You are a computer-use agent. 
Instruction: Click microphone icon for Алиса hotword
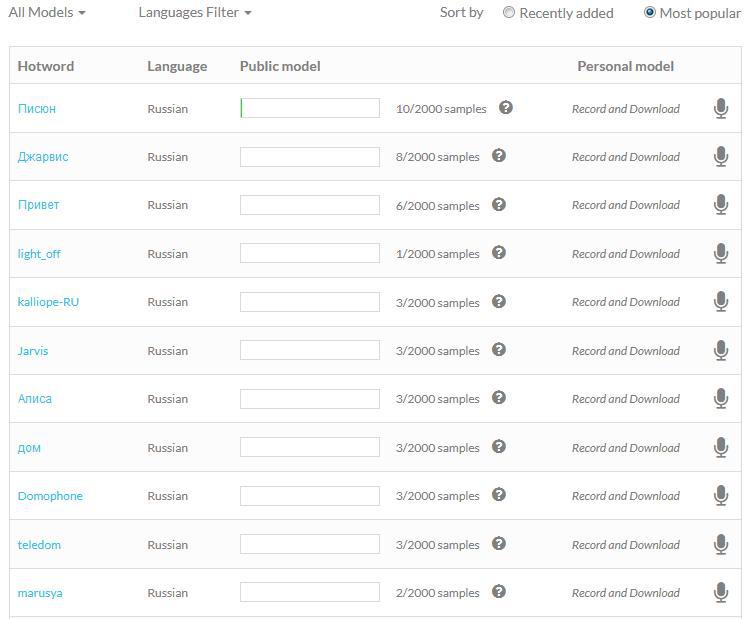pyautogui.click(x=720, y=399)
